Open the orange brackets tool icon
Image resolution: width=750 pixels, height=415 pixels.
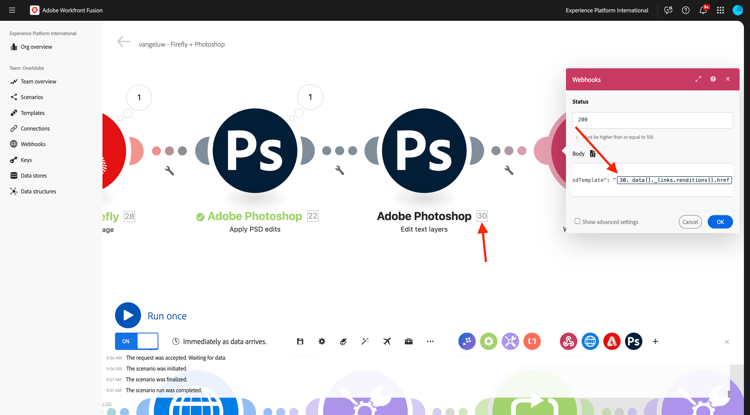(532, 341)
